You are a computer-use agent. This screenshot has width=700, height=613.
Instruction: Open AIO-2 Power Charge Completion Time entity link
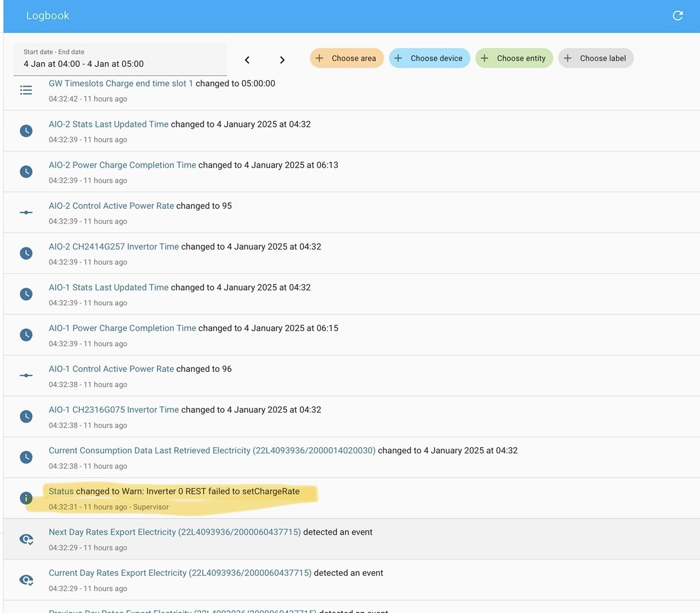[122, 165]
